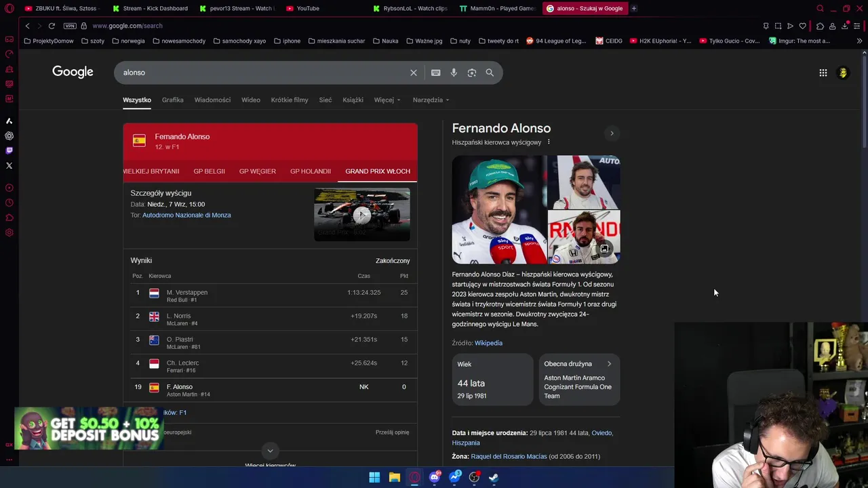This screenshot has width=868, height=488.
Task: Switch to the Kick Dashboard tab
Action: [150, 8]
